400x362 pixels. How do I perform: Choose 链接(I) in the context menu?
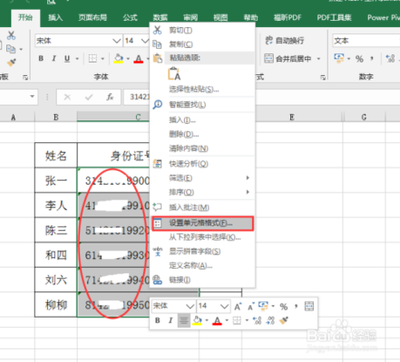coord(203,280)
